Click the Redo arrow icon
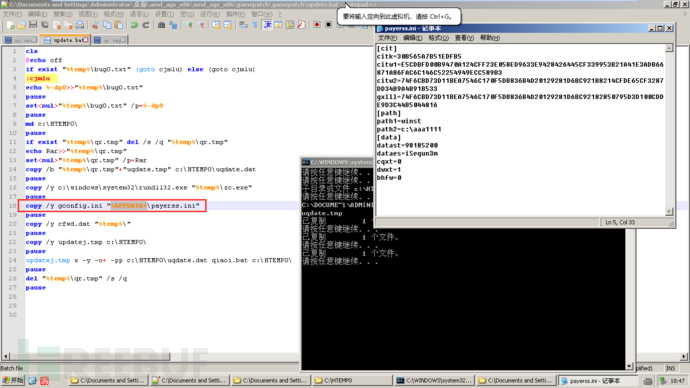 [146, 25]
